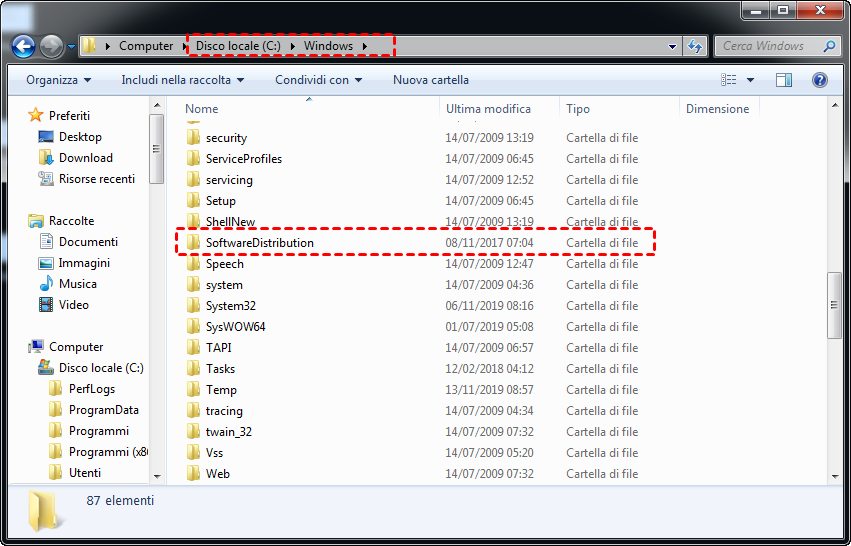Select Documenti library
The height and width of the screenshot is (546, 851).
tap(79, 242)
